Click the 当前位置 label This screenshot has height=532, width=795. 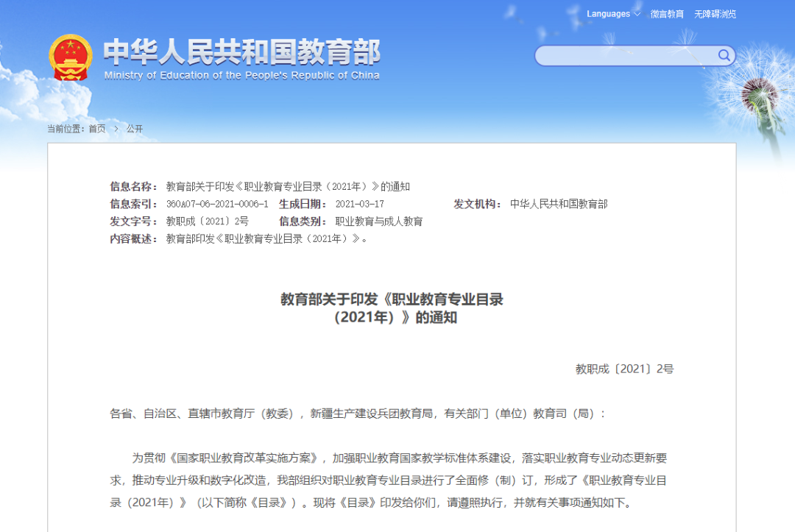66,129
